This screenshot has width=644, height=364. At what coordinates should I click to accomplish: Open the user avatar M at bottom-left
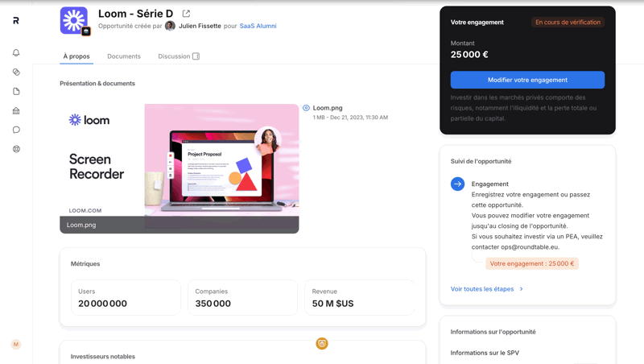coord(16,345)
